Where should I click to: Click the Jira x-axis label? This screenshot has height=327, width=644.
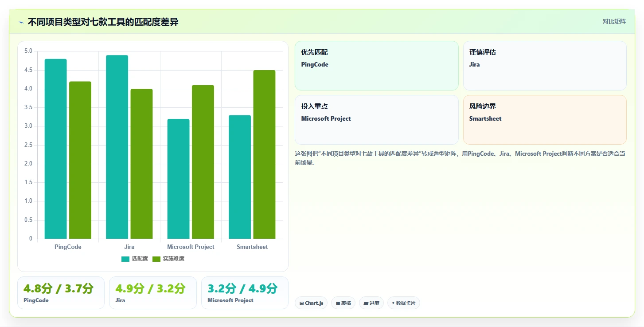pyautogui.click(x=129, y=247)
